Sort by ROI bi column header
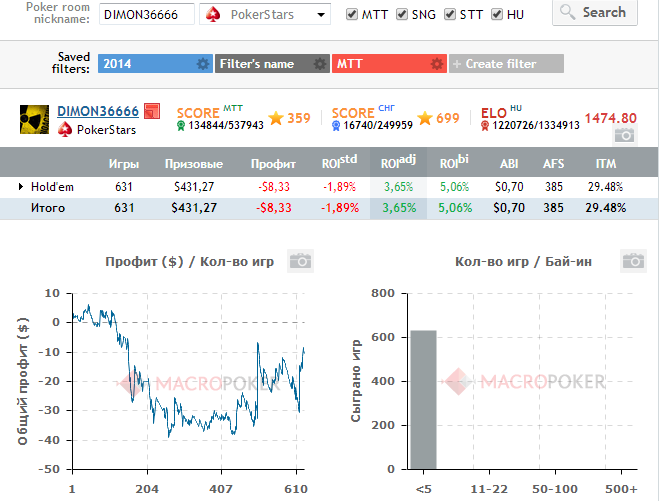The width and height of the screenshot is (659, 501). coord(454,162)
